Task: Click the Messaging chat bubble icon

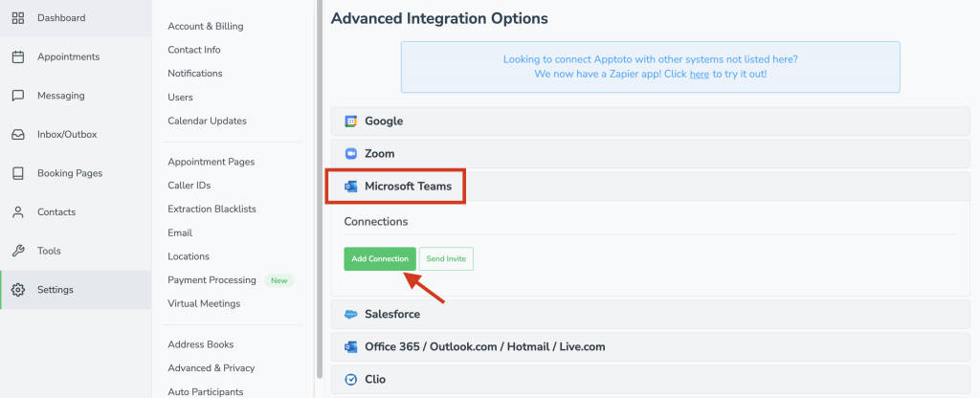Action: click(18, 96)
